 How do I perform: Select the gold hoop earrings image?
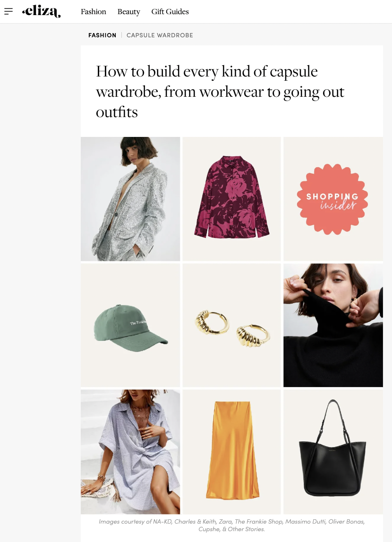(x=231, y=325)
